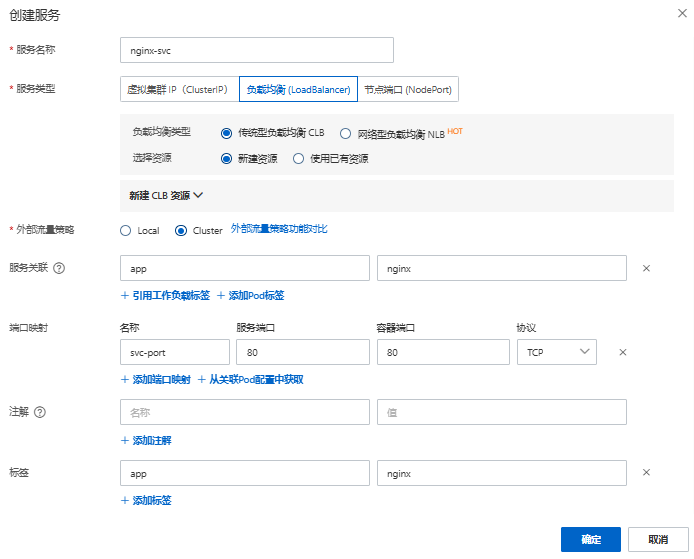Select 网络型负载均衡 NLB radio option
This screenshot has height=559, width=694.
pos(346,134)
